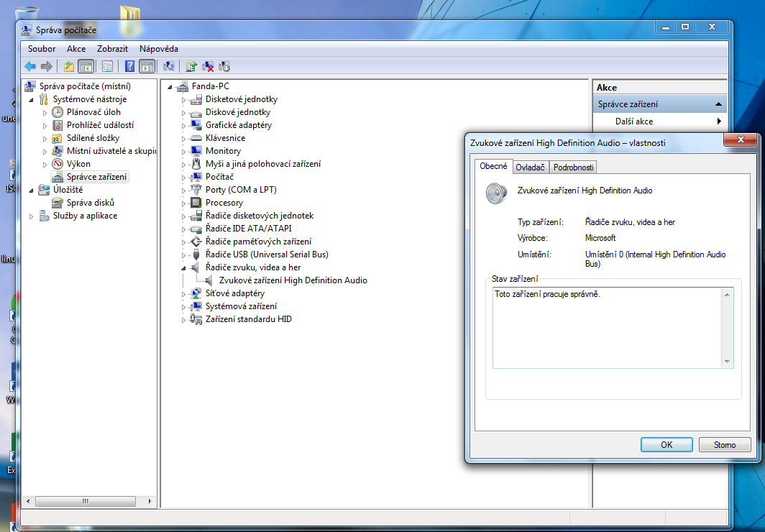Screen dimensions: 765x532
Task: Click the blue Help question mark icon
Action: click(130, 67)
